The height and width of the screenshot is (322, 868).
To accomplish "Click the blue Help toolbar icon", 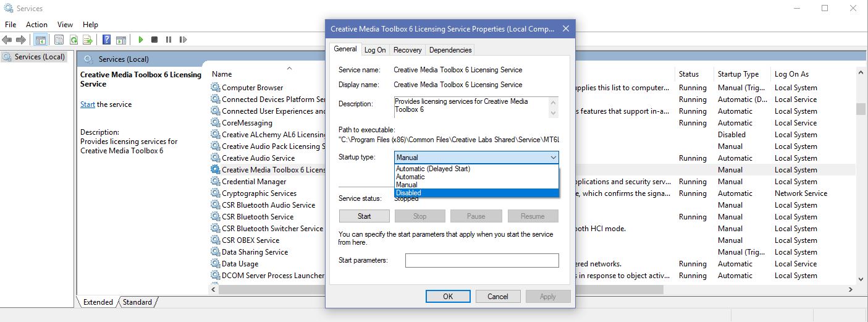I will point(106,40).
